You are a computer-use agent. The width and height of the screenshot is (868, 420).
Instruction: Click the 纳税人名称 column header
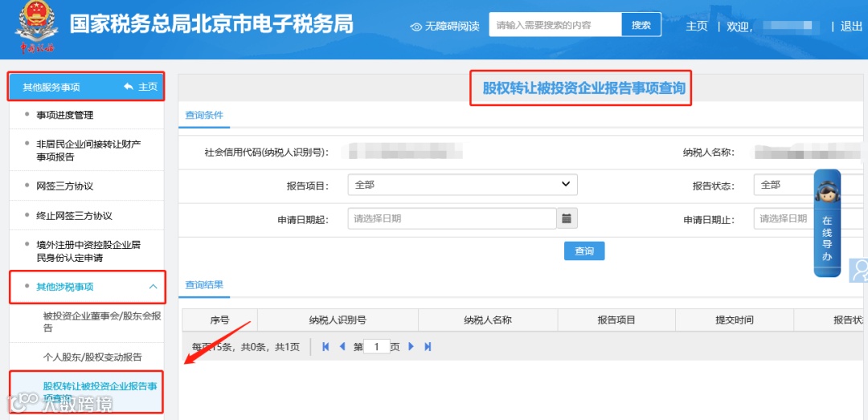tap(488, 320)
